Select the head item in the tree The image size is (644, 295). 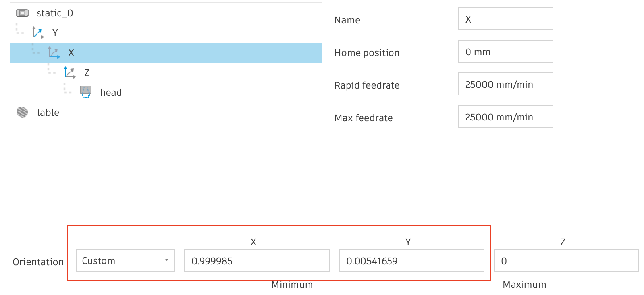click(110, 92)
